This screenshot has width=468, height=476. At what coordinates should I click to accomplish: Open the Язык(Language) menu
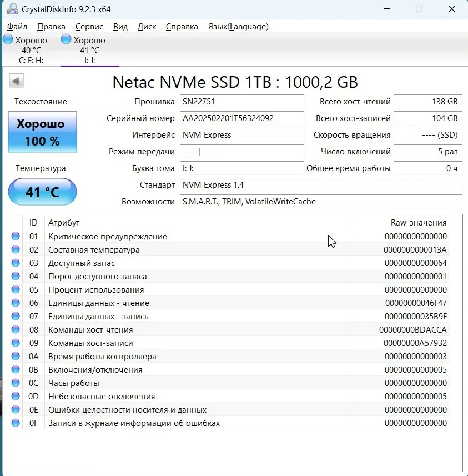pyautogui.click(x=238, y=27)
